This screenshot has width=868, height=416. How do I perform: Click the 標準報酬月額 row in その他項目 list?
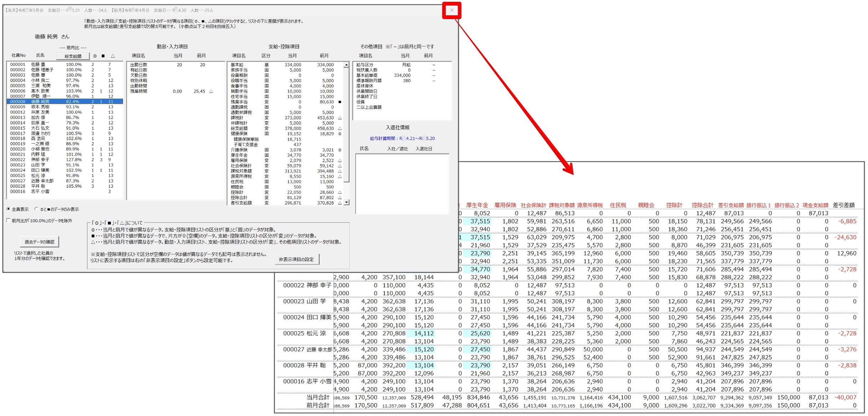pos(402,81)
